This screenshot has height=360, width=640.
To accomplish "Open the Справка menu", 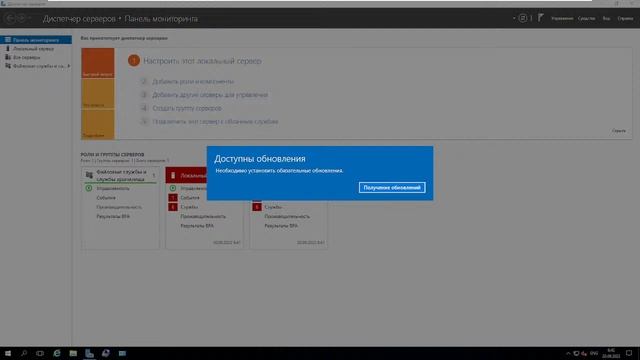I will 625,18.
